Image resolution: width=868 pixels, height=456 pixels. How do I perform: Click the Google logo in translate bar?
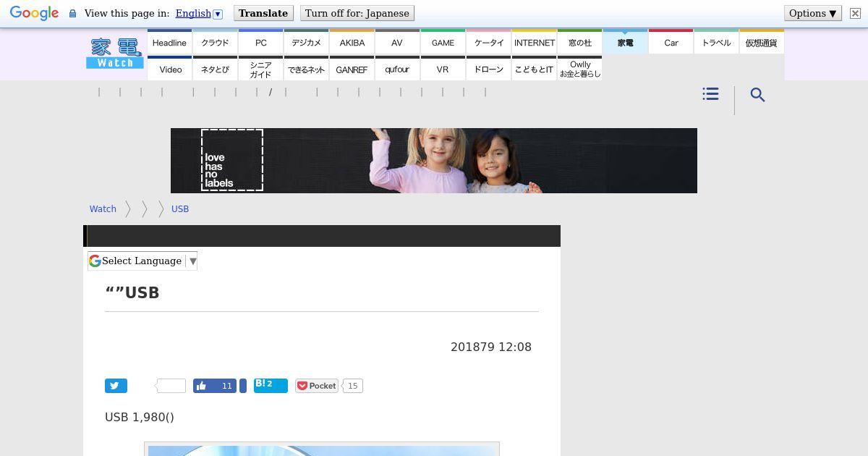[34, 13]
